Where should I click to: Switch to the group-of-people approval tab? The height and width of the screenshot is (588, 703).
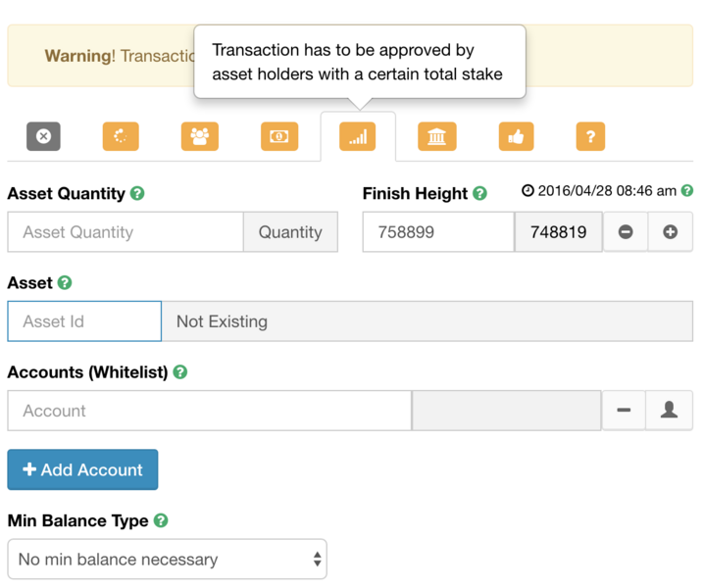pyautogui.click(x=200, y=136)
